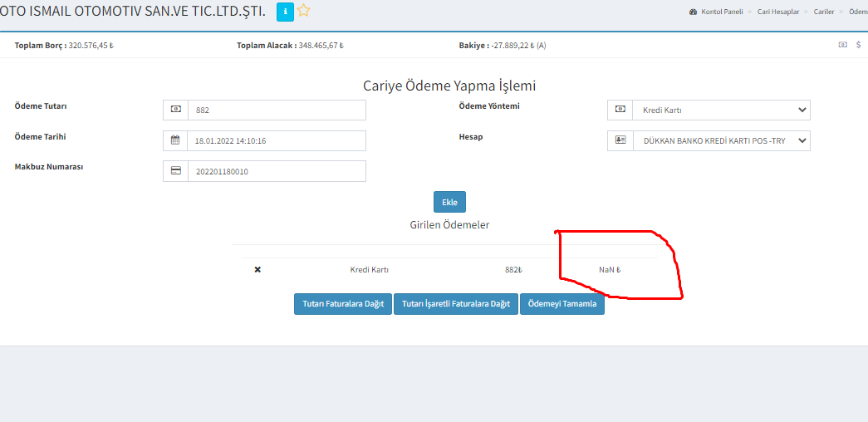Image resolution: width=868 pixels, height=422 pixels.
Task: Click Tutarı Faturalara Dağıt button
Action: coord(342,304)
